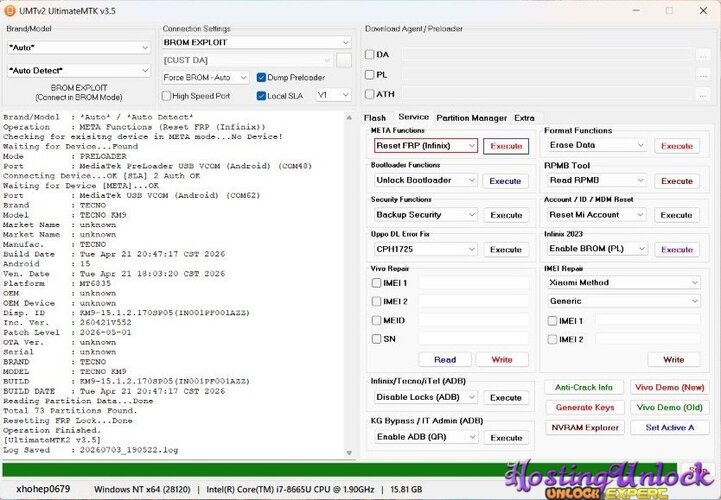Expand the Xiaomi Method dropdown
This screenshot has height=500, width=721.
(x=624, y=282)
